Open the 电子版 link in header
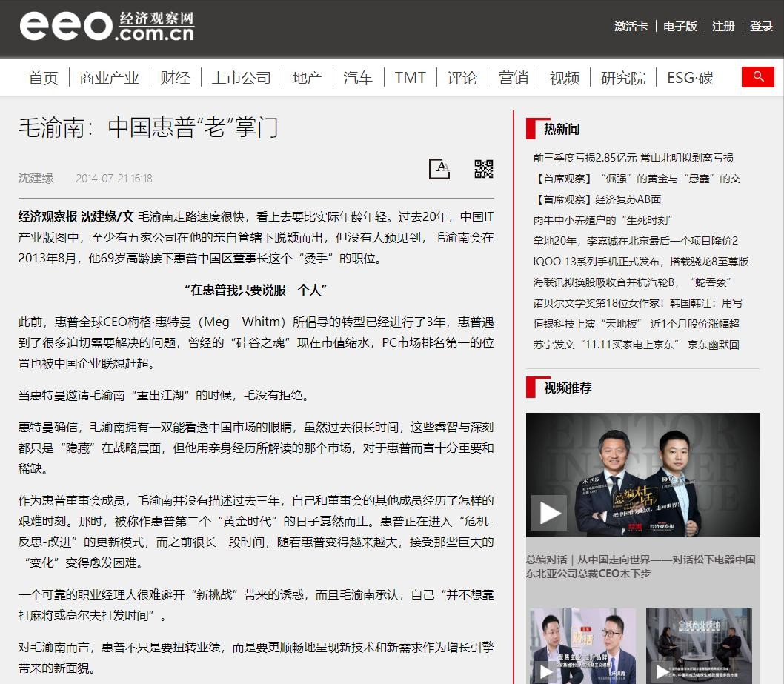 tap(680, 26)
